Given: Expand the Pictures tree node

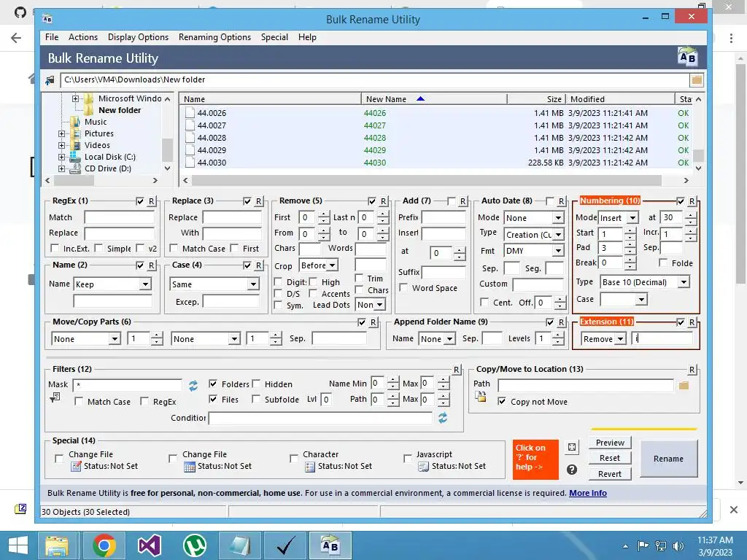Looking at the screenshot, I should [61, 134].
